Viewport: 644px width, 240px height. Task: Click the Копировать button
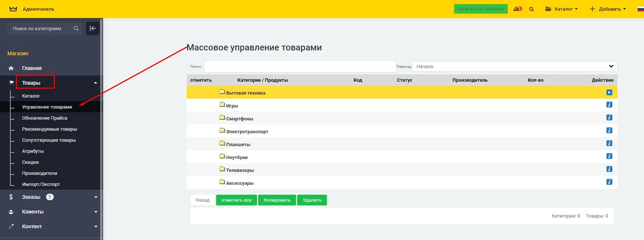(277, 200)
